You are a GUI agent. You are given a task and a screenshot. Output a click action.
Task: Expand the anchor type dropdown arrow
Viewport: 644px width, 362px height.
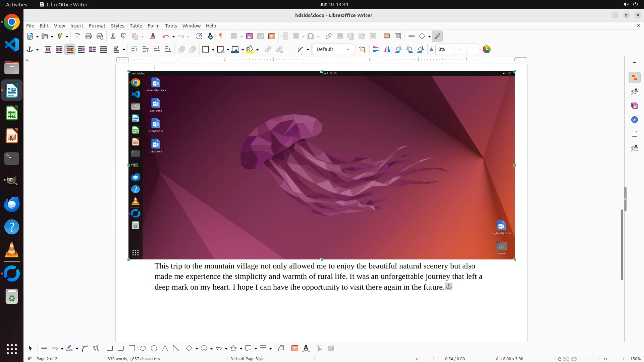[x=37, y=50]
